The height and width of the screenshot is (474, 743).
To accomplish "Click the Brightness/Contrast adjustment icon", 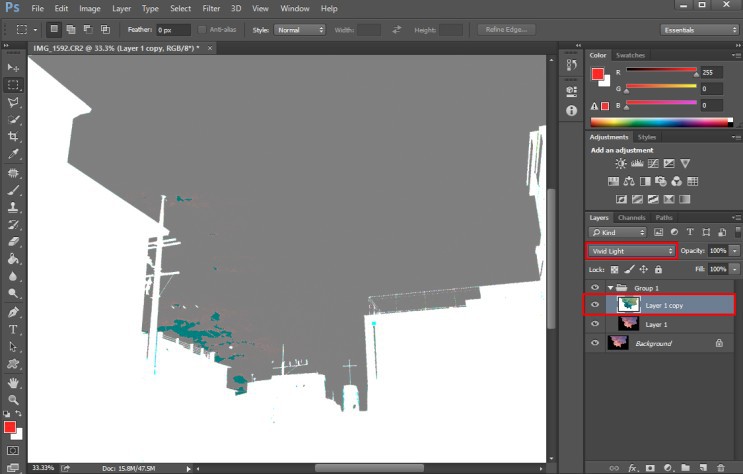I will [x=621, y=163].
